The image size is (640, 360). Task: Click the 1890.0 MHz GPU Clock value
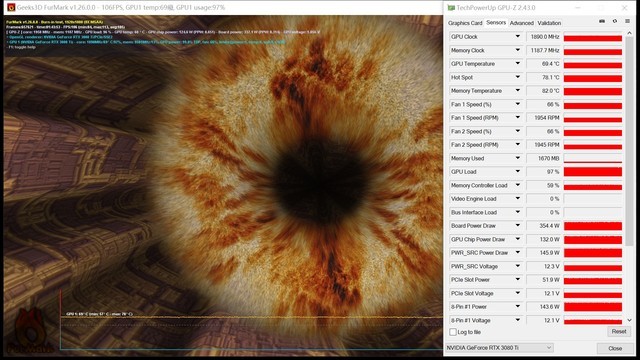pyautogui.click(x=544, y=37)
